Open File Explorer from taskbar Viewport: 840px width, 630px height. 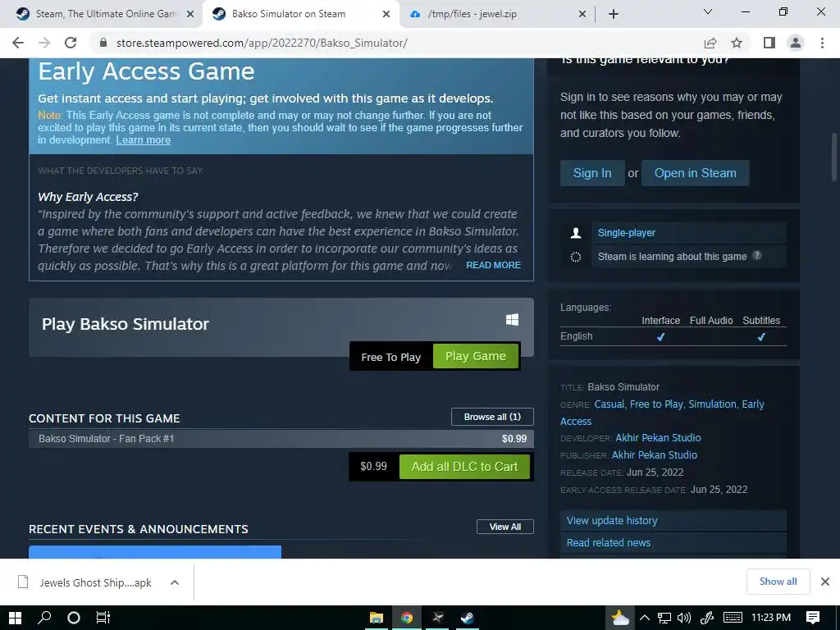pos(377,618)
